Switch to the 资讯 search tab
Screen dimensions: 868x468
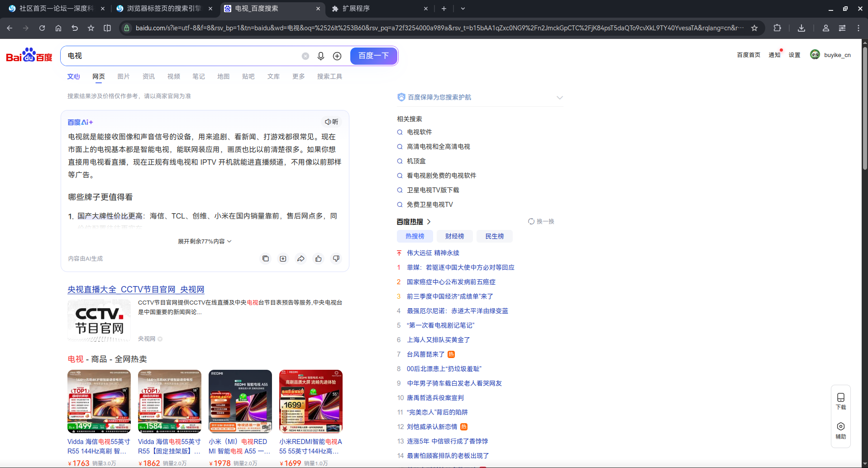pos(148,76)
